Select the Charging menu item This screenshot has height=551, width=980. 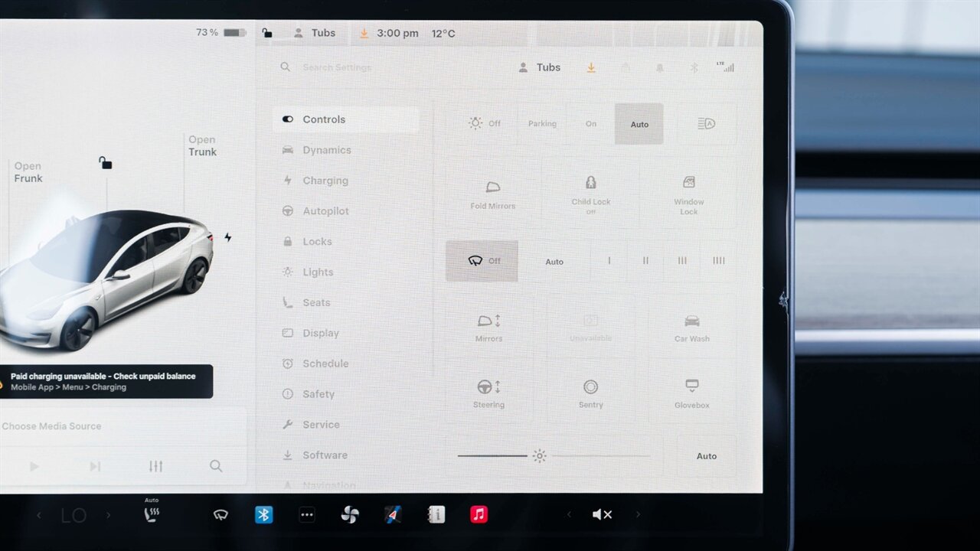[x=325, y=181]
